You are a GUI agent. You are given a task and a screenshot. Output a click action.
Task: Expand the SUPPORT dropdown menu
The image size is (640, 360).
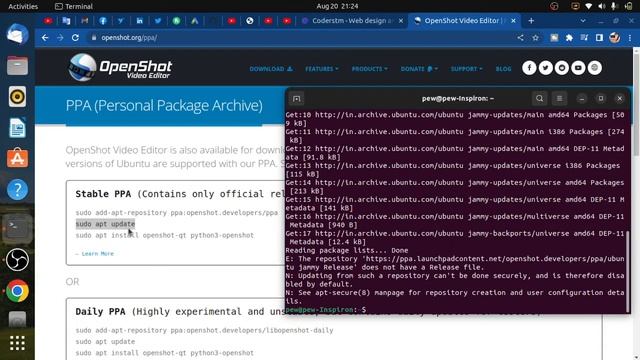pos(466,69)
